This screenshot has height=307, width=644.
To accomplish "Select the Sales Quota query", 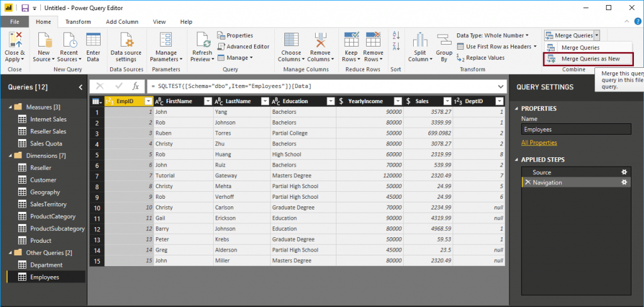I will coord(45,143).
